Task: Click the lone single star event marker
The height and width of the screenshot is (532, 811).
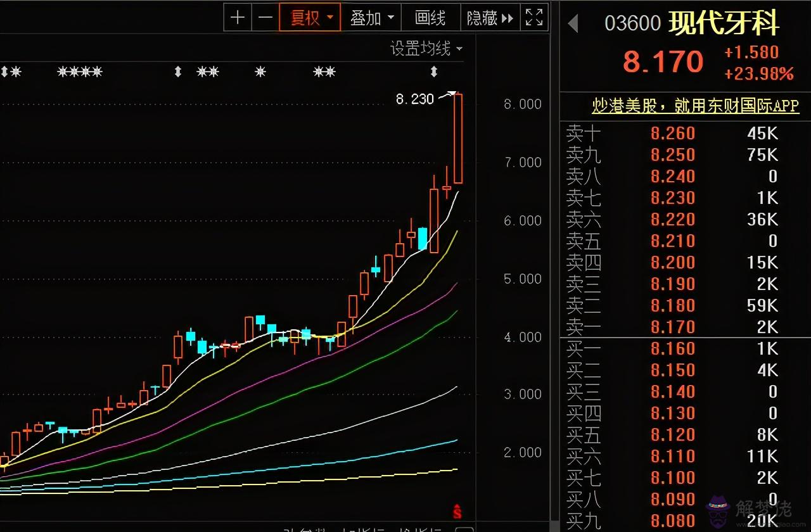Action: click(x=260, y=72)
